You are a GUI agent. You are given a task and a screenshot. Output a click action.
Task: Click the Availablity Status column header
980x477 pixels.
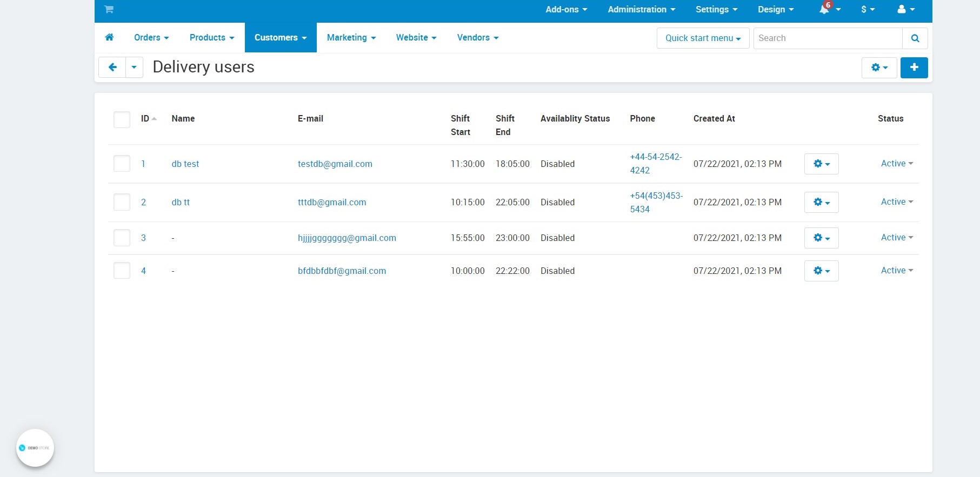[x=575, y=118]
